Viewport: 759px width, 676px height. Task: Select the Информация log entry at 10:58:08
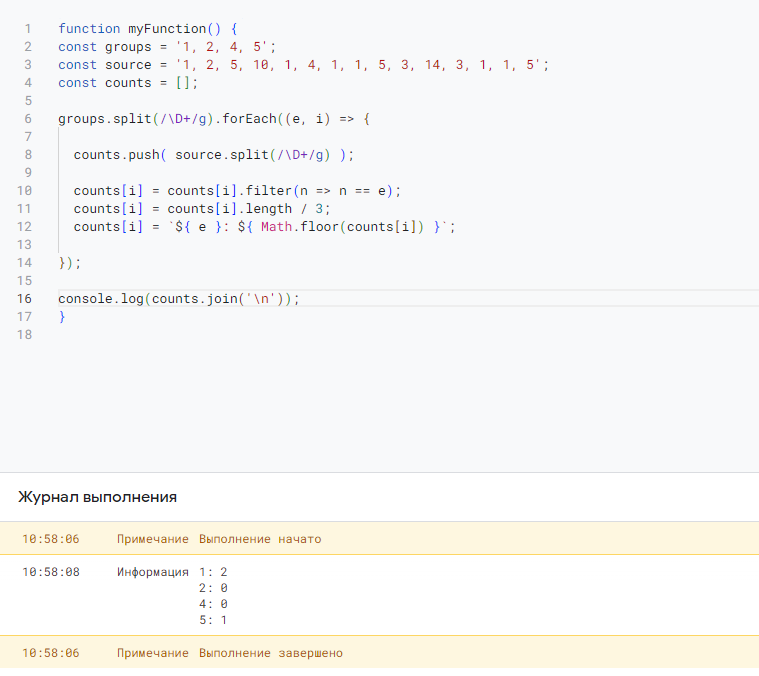(380, 595)
